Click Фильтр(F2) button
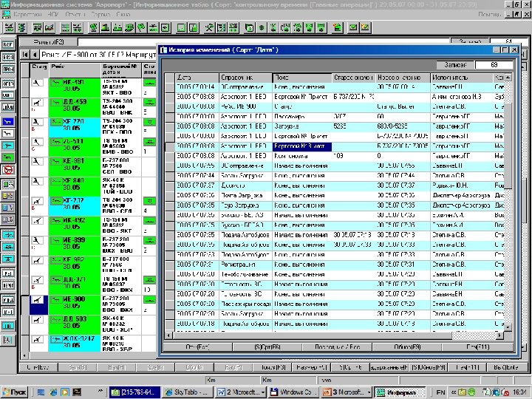532x399 pixels. 48,42
